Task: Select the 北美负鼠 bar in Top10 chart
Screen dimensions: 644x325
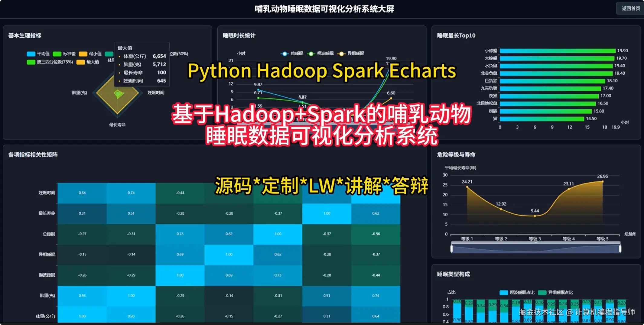Action: tap(556, 73)
